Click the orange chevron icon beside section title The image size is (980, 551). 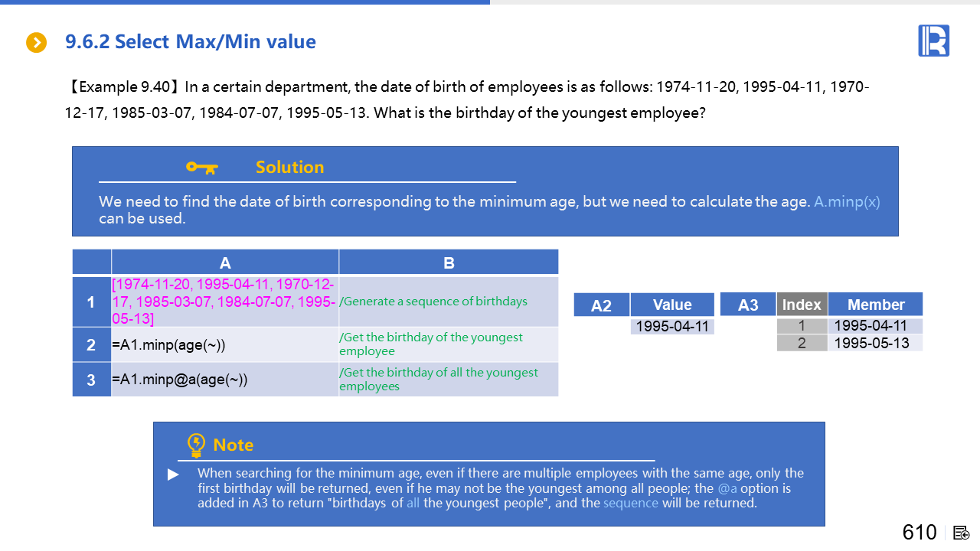37,43
